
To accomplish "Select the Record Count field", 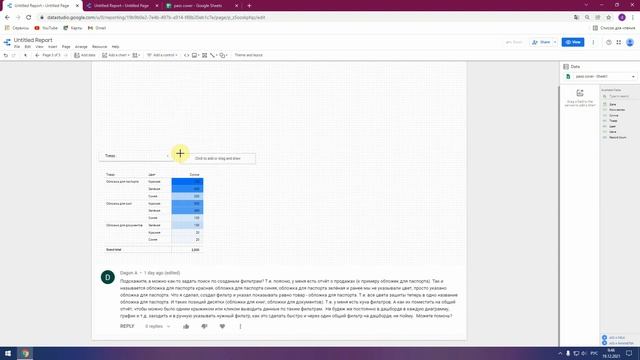I will tap(618, 138).
